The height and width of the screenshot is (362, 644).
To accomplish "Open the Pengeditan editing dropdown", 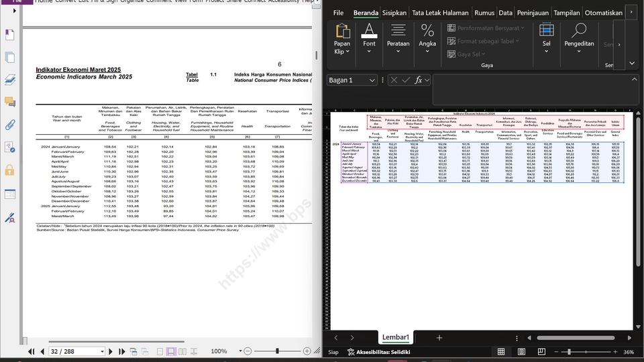I will click(579, 40).
